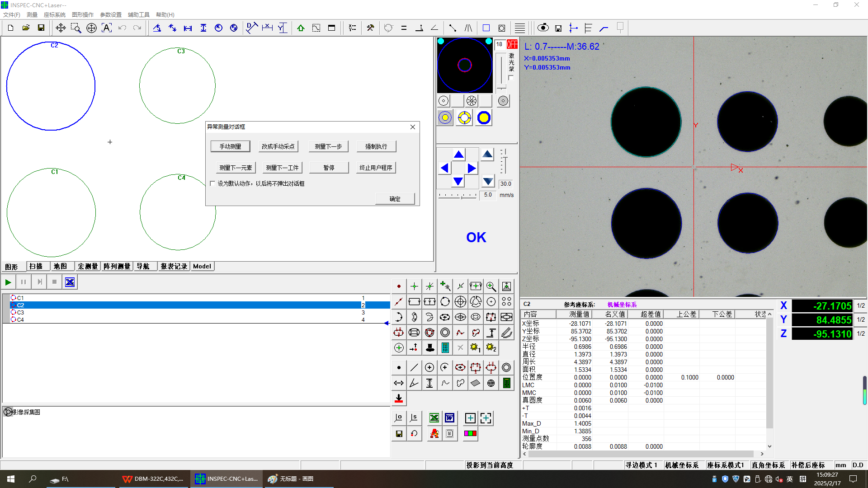Click the 确定 button in dialog
Viewport: 868px width, 488px height.
(395, 199)
